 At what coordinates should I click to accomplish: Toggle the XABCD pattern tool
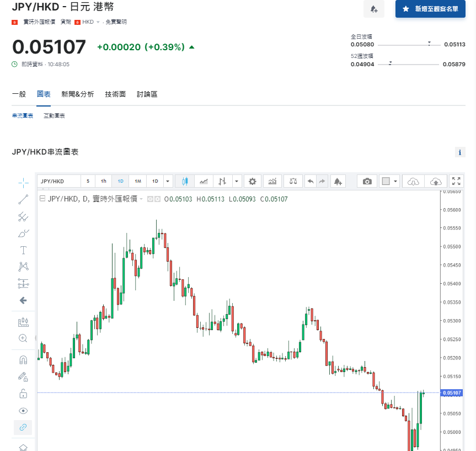click(23, 266)
